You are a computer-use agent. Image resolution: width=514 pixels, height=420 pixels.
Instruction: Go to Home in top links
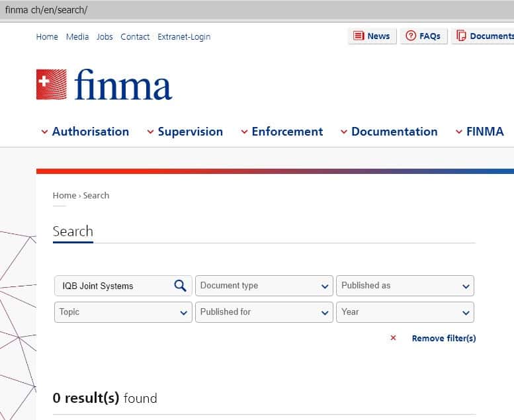pyautogui.click(x=47, y=37)
